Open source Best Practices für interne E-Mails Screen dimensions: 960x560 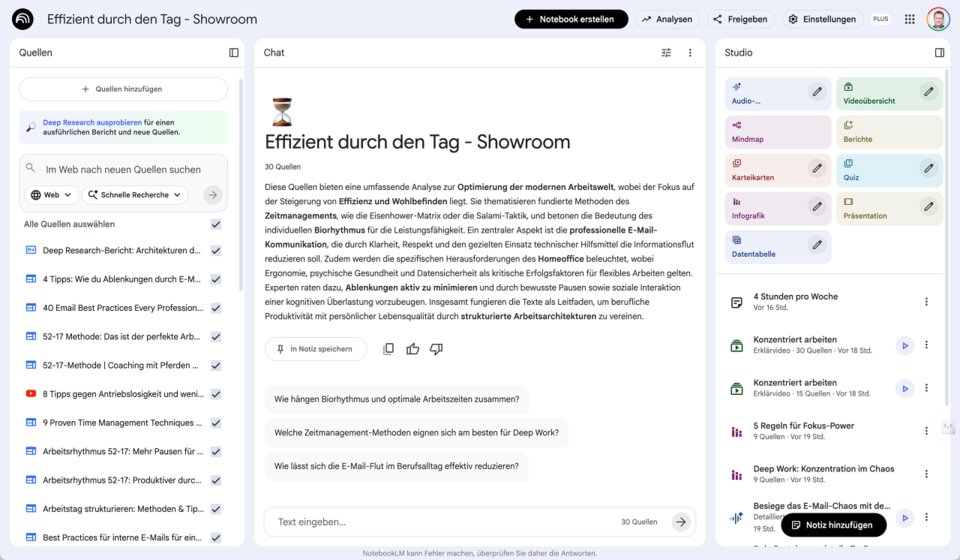[122, 537]
